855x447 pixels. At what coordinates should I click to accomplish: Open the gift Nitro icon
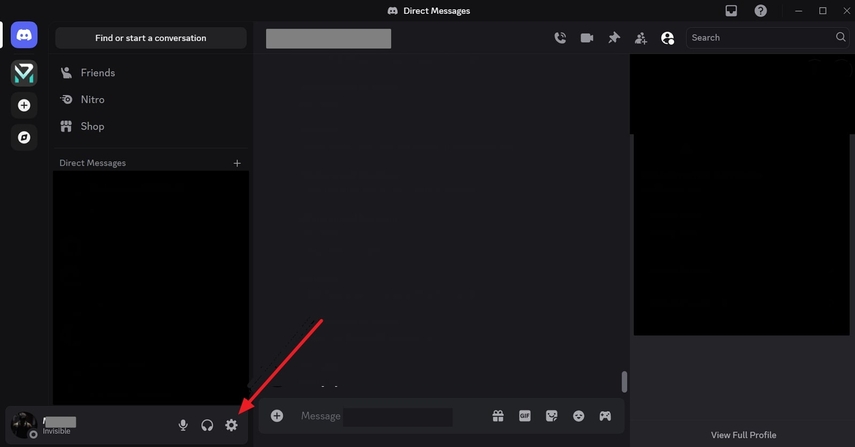point(498,416)
